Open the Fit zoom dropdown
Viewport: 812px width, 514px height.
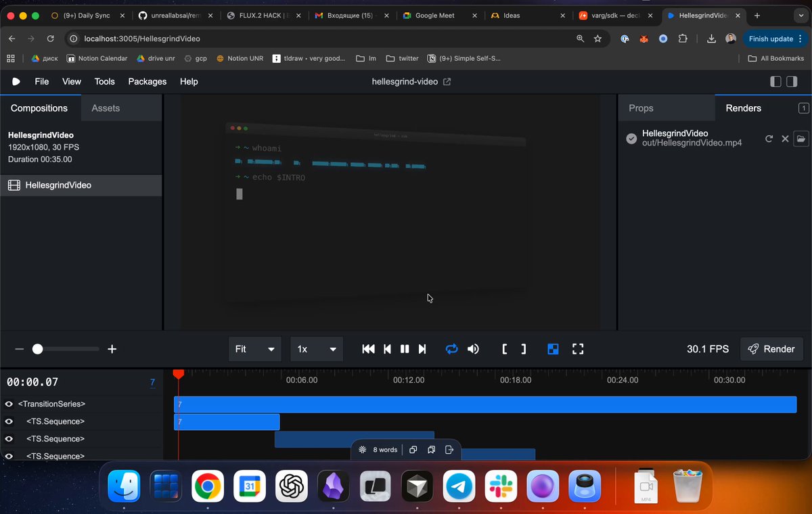(x=255, y=349)
